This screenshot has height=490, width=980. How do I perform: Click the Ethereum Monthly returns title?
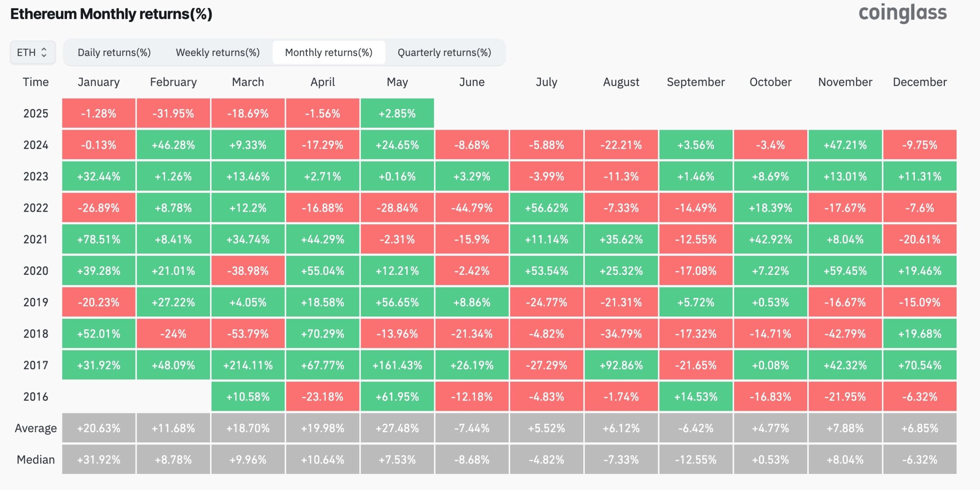[x=110, y=15]
